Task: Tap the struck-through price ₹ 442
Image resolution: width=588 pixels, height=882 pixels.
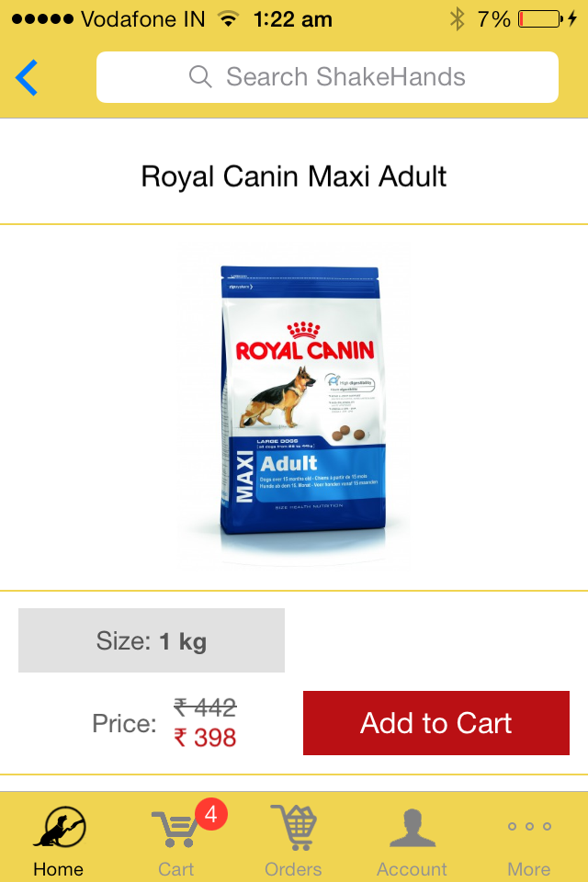Action: coord(206,707)
